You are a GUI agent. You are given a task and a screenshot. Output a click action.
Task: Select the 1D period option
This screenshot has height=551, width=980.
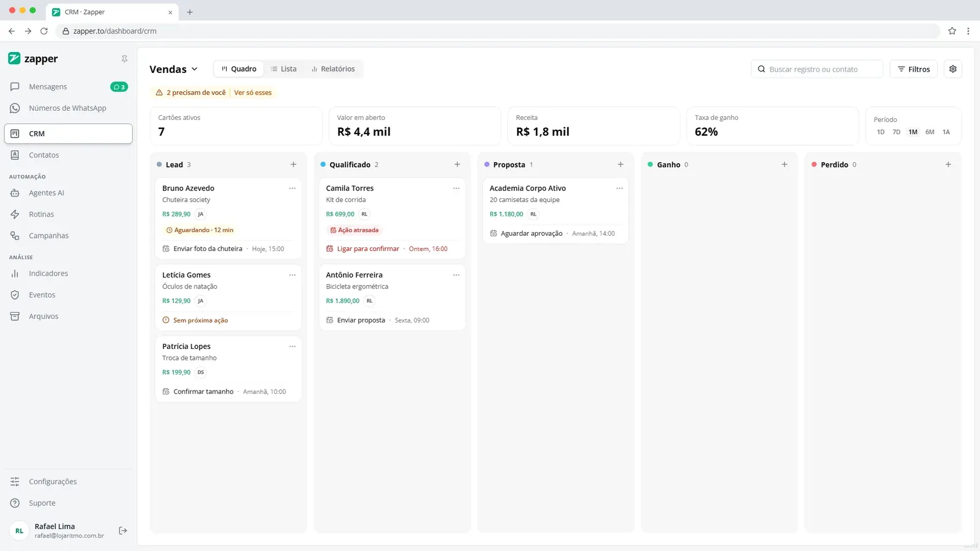881,132
